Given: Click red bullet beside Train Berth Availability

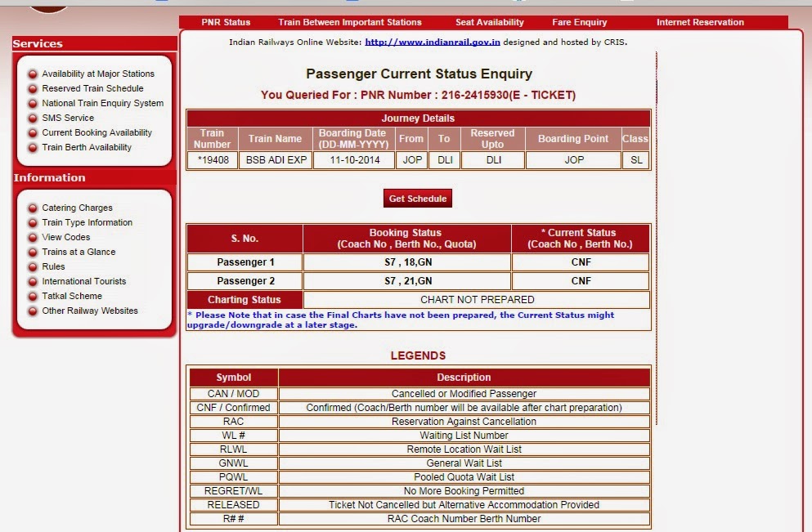Looking at the screenshot, I should coord(33,147).
